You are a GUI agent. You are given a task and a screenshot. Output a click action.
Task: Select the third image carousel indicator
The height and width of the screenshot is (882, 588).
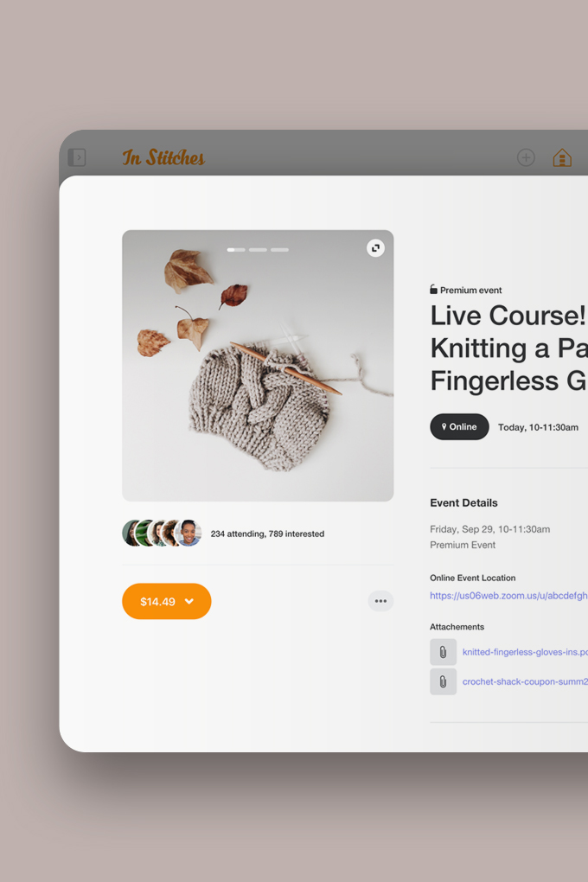(x=279, y=250)
